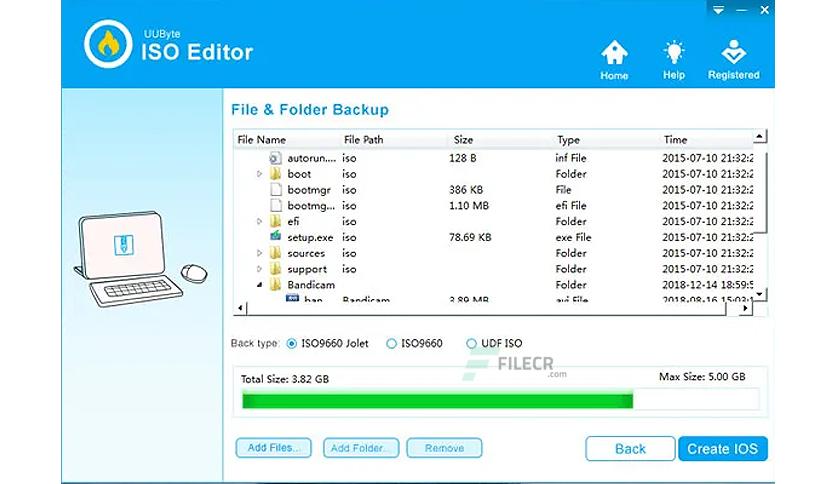Click the Remove button
This screenshot has width=836, height=484.
point(444,448)
